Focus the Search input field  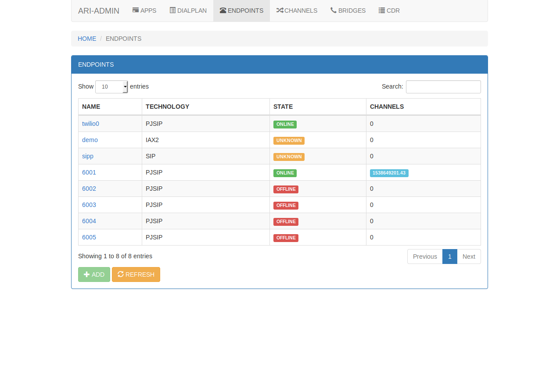443,87
